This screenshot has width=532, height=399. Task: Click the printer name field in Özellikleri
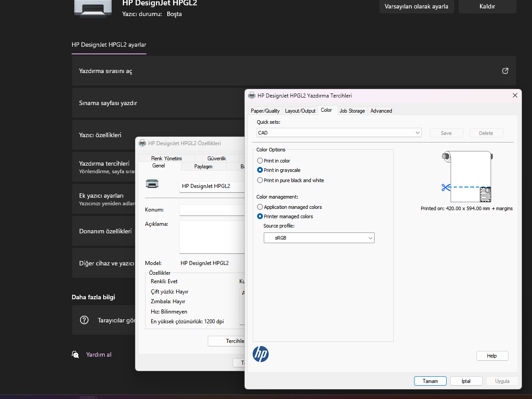(212, 187)
